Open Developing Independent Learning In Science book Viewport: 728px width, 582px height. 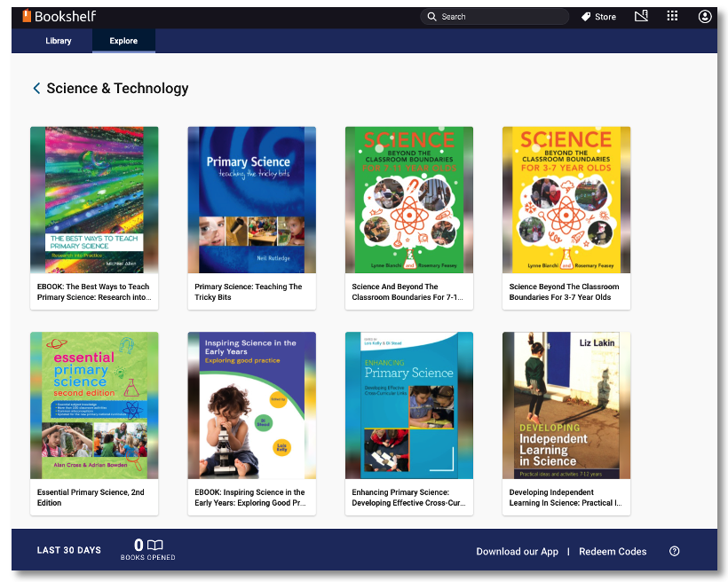tap(566, 423)
